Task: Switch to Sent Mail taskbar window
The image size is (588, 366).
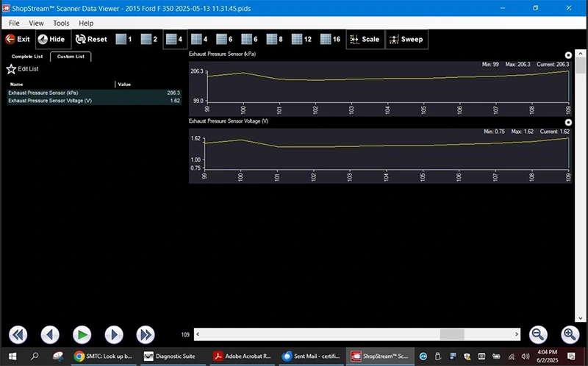Action: pos(311,356)
